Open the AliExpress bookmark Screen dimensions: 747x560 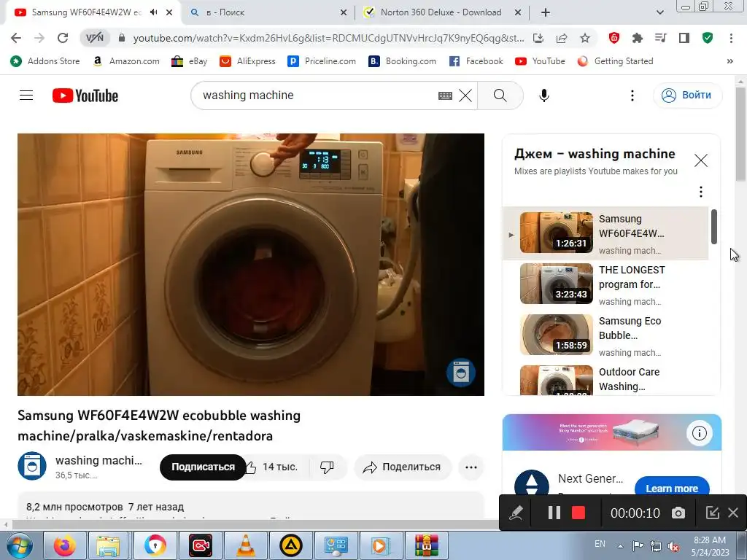(x=248, y=61)
